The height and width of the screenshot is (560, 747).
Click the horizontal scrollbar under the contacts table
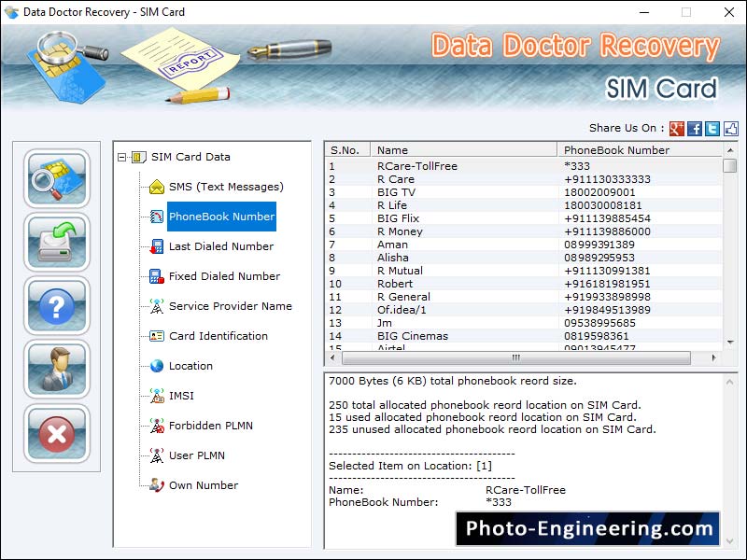coord(514,357)
